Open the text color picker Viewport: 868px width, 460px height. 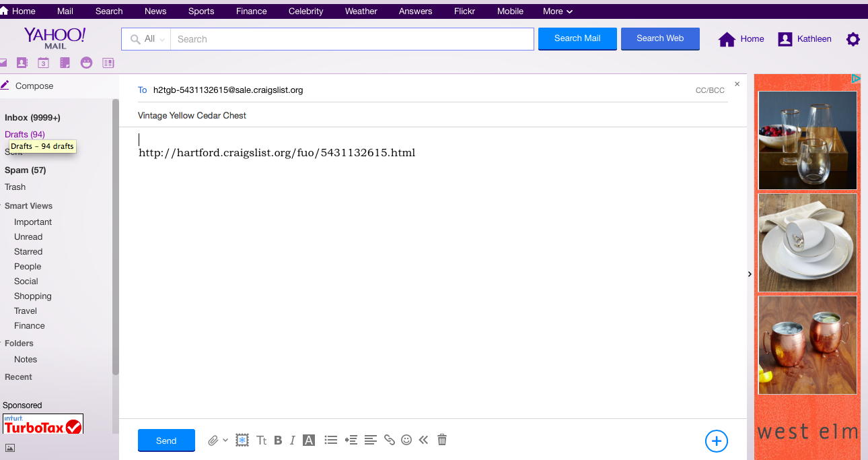pyautogui.click(x=309, y=440)
